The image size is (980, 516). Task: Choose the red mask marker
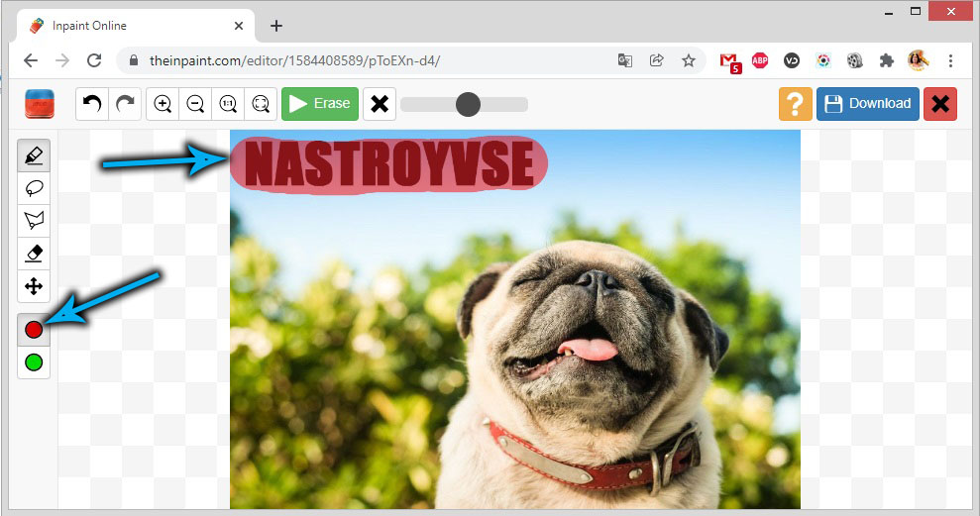tap(34, 329)
